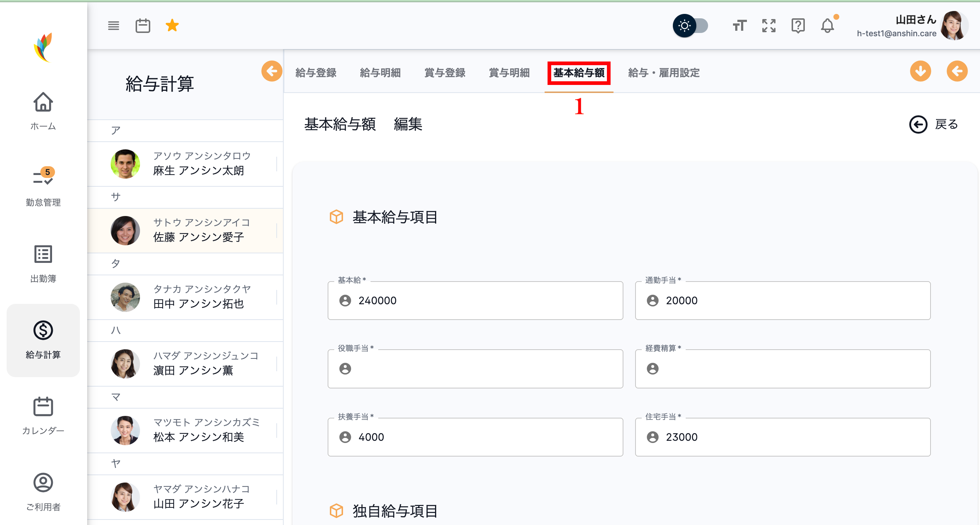Viewport: 980px width, 525px height.
Task: Click the orange left arrow at far right
Action: click(957, 71)
